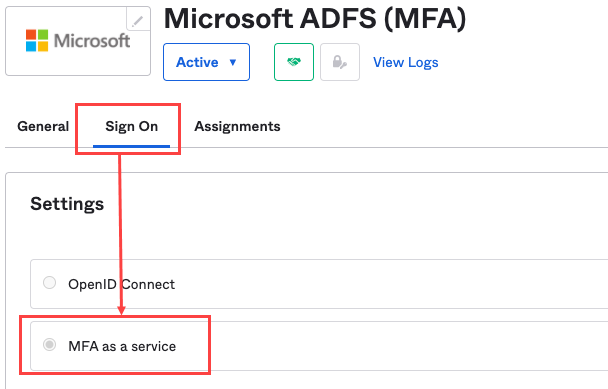Click the pencil edit icon on logo
The image size is (608, 389).
point(138,20)
